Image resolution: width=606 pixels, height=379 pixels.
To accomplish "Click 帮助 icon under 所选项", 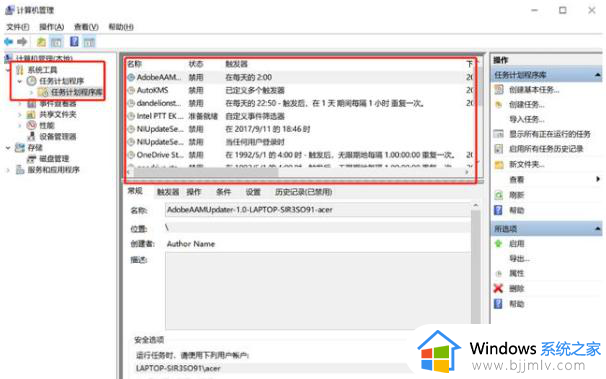I will 498,304.
